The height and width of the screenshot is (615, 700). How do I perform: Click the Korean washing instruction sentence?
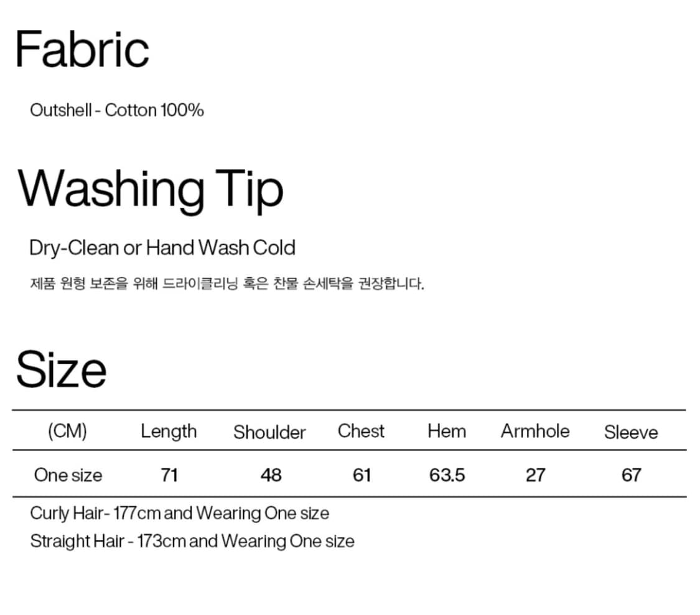click(x=227, y=285)
